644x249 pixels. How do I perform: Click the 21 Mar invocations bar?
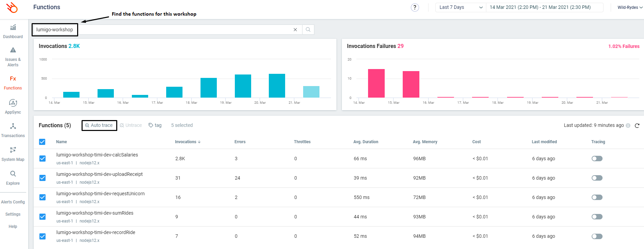(x=311, y=92)
